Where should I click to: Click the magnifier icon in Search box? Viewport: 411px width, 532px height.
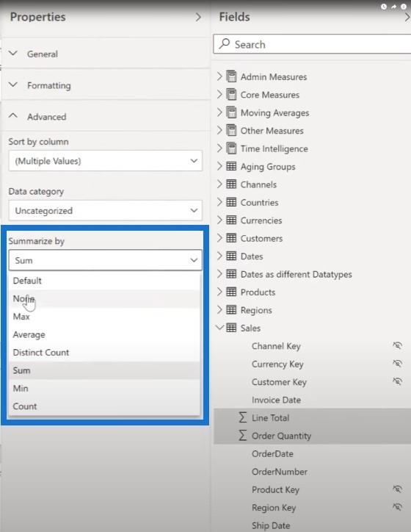[225, 43]
